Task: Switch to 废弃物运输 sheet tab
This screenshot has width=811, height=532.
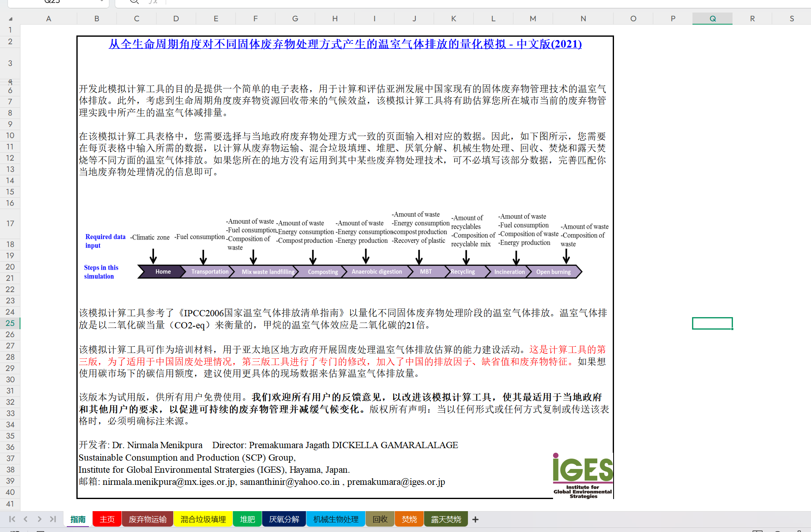Action: click(x=147, y=519)
